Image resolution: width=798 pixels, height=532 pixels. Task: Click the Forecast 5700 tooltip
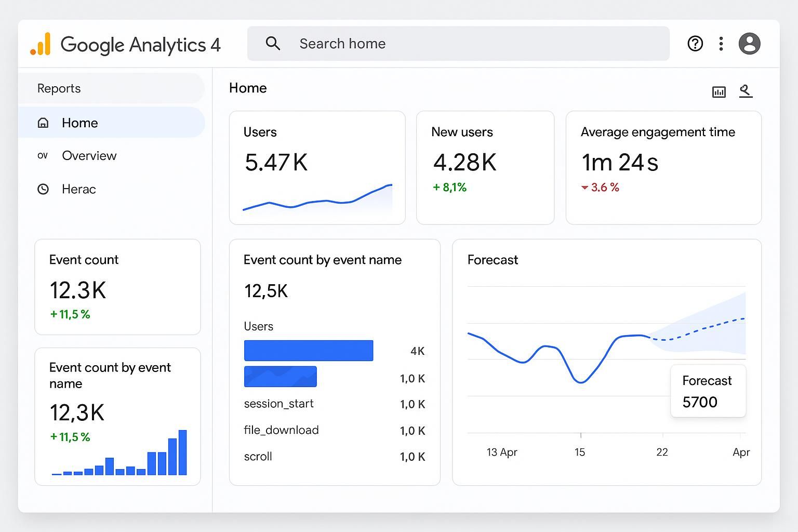[x=708, y=391]
